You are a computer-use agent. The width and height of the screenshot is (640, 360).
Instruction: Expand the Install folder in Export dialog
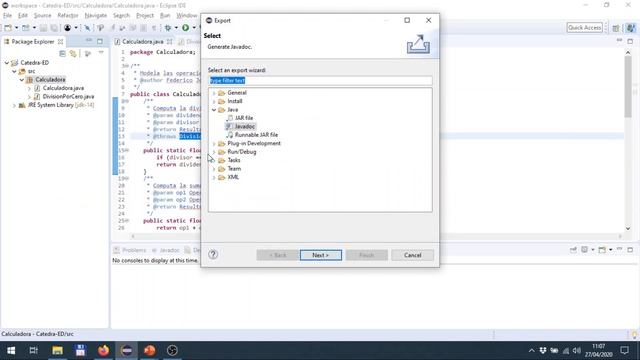(214, 101)
